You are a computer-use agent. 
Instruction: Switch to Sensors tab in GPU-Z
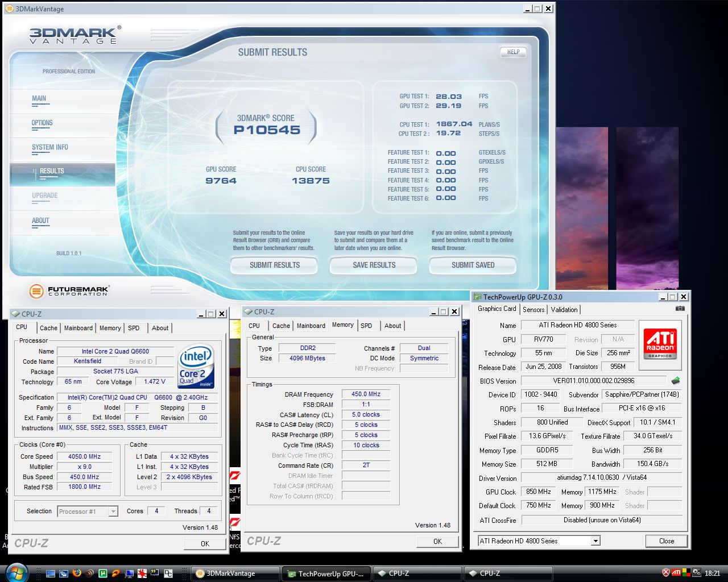point(533,310)
